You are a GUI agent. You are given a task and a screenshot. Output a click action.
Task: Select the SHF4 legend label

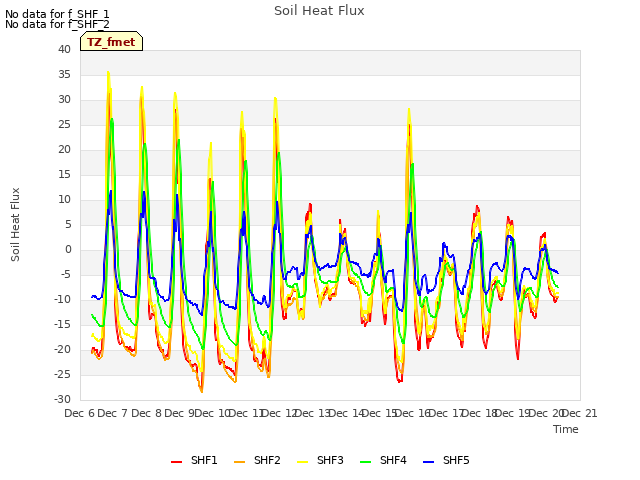tap(393, 460)
